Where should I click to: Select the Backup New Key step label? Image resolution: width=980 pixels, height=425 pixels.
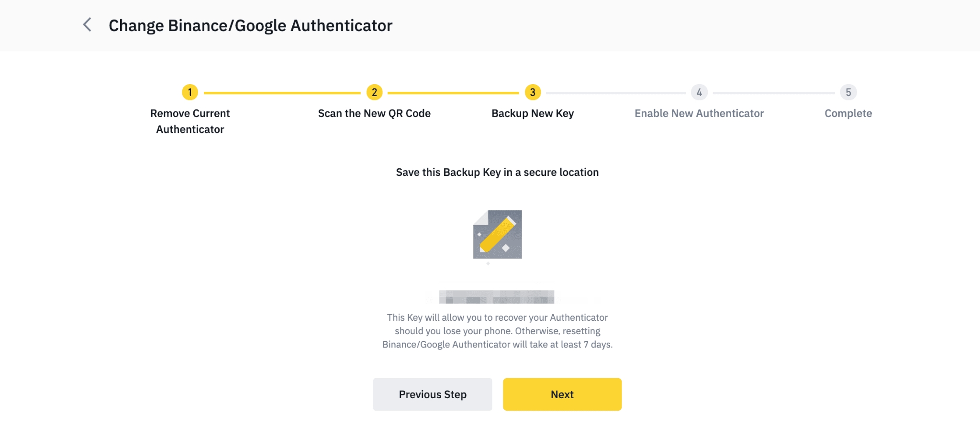(x=533, y=113)
